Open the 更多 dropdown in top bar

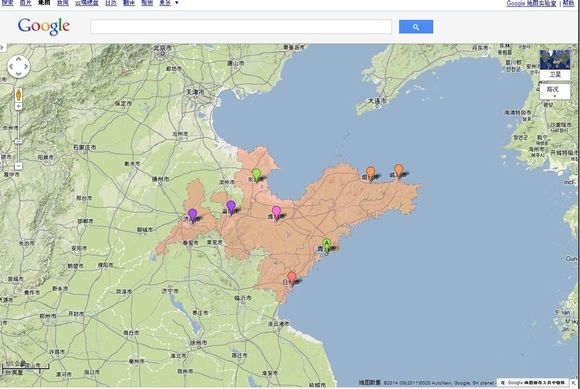169,3
